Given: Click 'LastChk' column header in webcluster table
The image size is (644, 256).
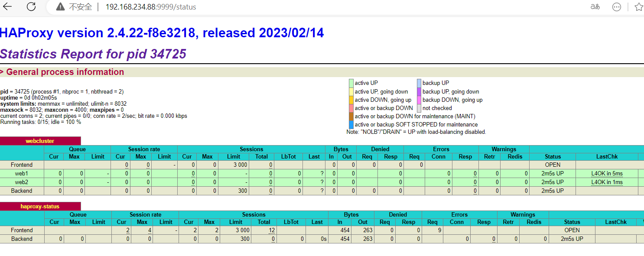Looking at the screenshot, I should [607, 156].
